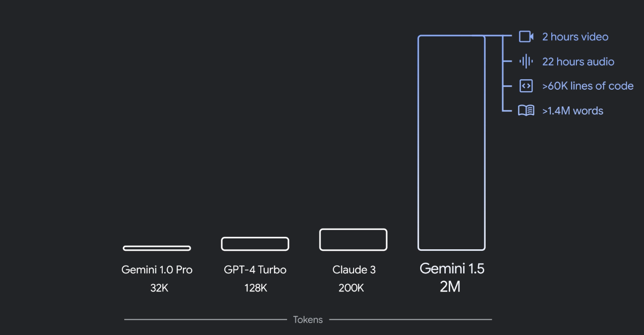Click the ">60K lines of code" text
The height and width of the screenshot is (335, 644).
tap(588, 86)
